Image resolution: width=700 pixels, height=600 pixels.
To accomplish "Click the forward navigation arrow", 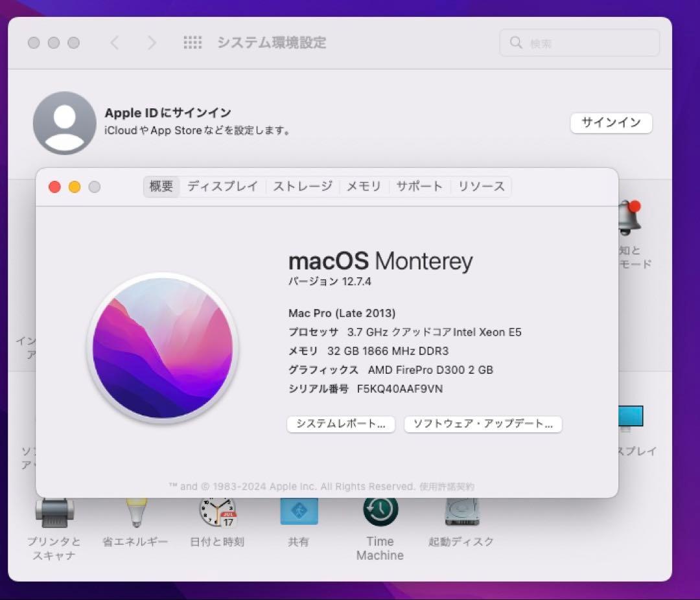I will (151, 43).
